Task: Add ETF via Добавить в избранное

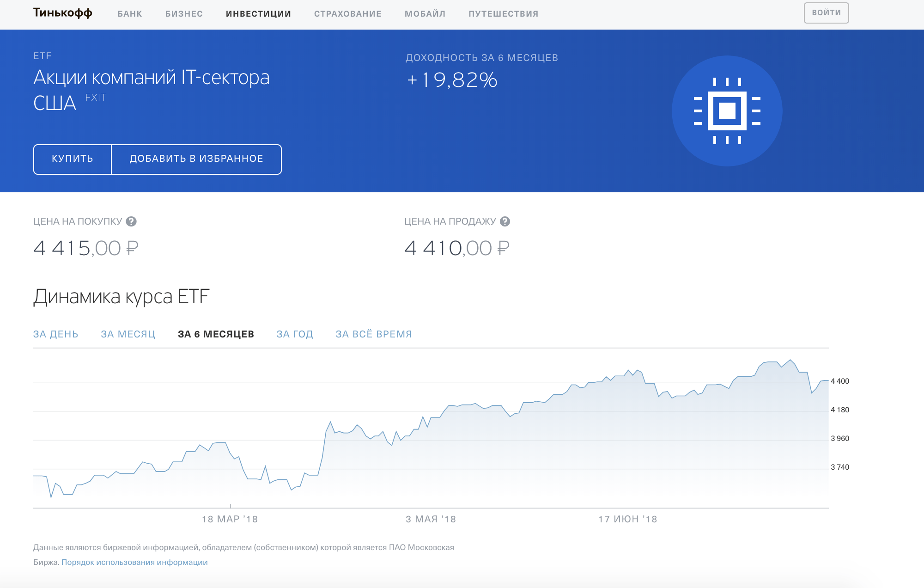Action: click(x=196, y=159)
